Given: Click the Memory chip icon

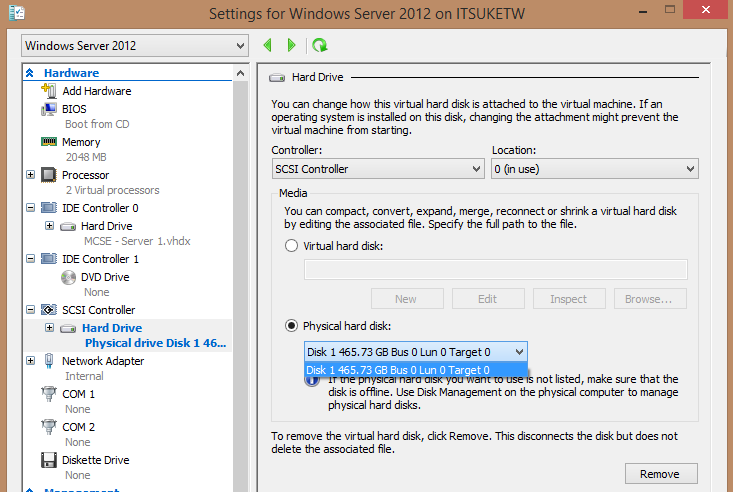Looking at the screenshot, I should pos(49,142).
